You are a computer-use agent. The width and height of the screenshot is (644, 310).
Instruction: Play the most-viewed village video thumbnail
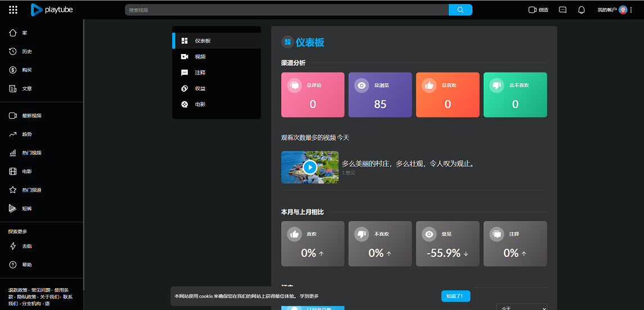[x=309, y=167]
